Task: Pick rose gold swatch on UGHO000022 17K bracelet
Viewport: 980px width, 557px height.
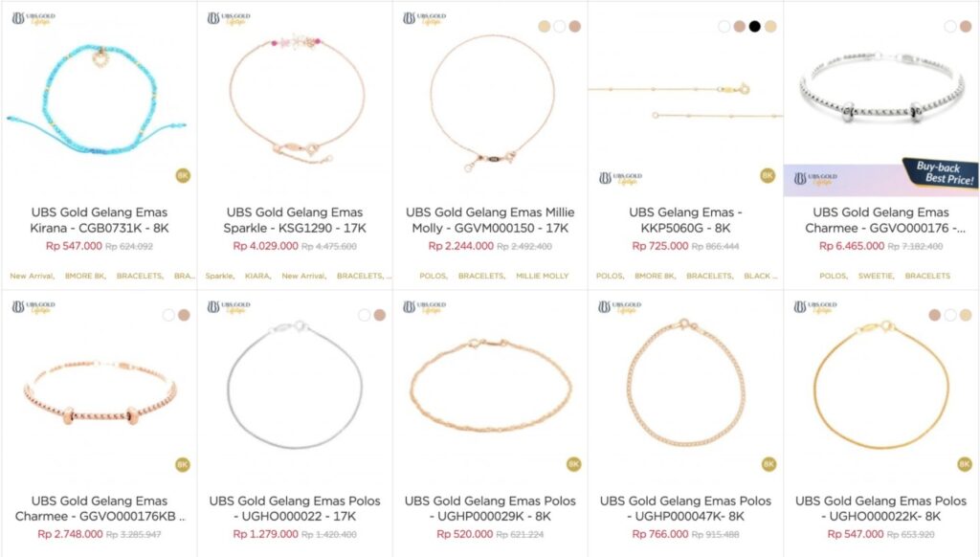Action: coord(379,315)
